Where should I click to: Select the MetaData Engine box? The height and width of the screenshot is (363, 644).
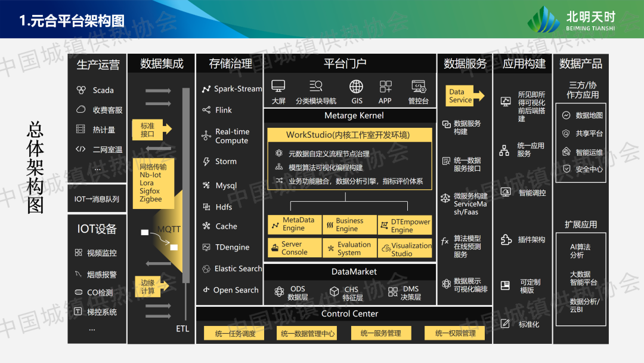[x=294, y=224]
